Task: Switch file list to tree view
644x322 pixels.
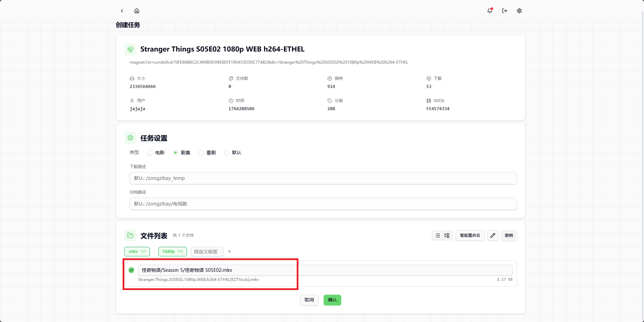Action: (x=447, y=235)
